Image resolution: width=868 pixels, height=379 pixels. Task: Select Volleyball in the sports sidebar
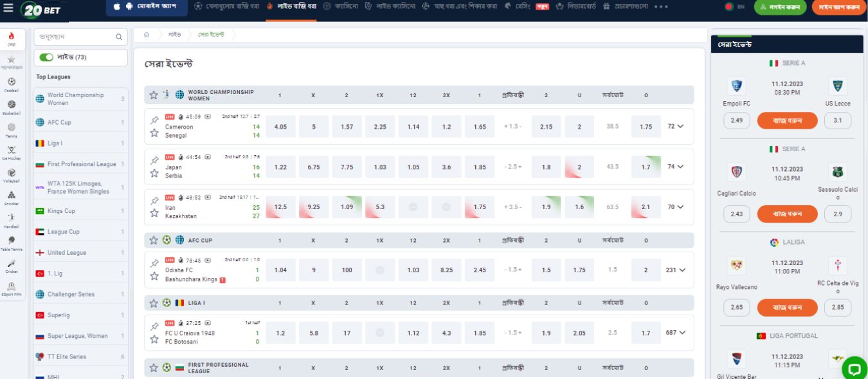click(12, 175)
